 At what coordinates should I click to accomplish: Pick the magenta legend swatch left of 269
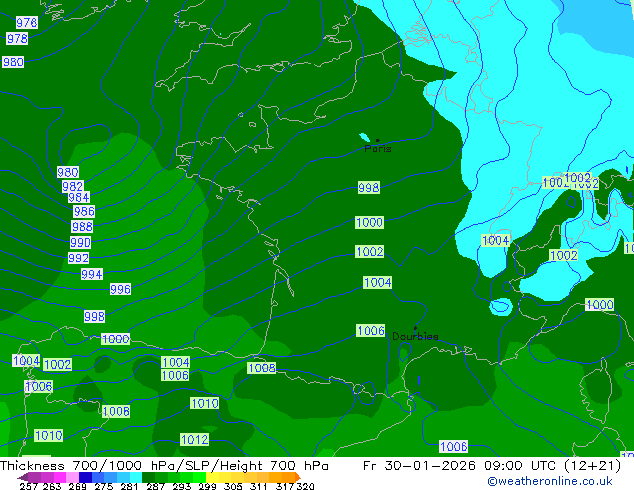click(60, 477)
